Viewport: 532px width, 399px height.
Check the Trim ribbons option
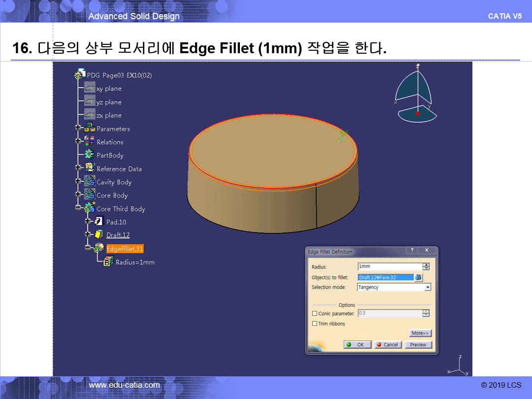(315, 324)
